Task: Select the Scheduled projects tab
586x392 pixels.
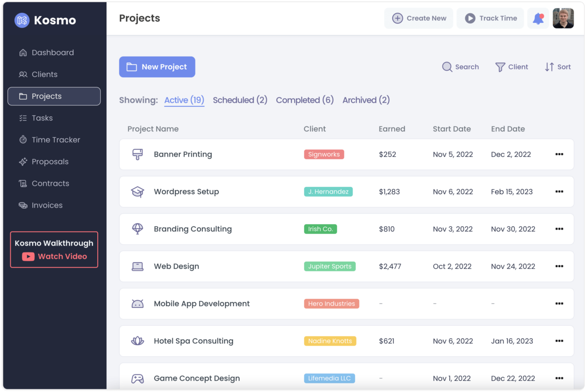Action: tap(240, 100)
